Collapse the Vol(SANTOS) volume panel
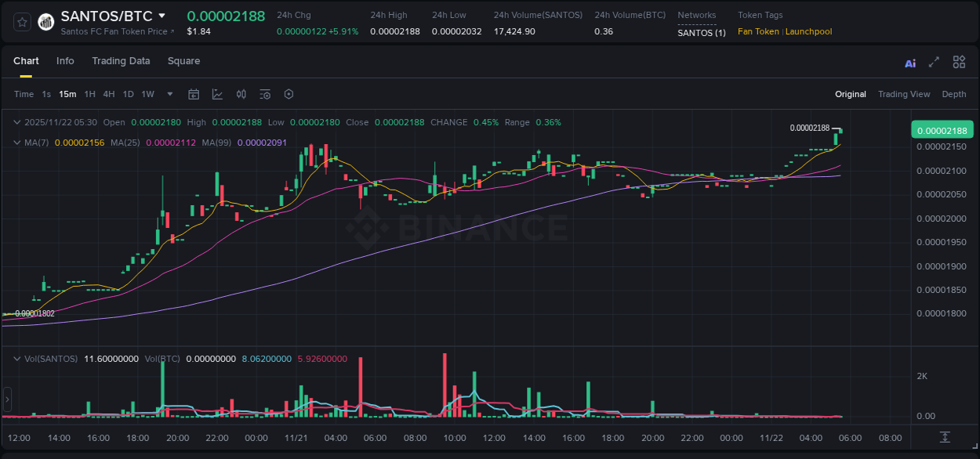This screenshot has width=980, height=459. 16,358
